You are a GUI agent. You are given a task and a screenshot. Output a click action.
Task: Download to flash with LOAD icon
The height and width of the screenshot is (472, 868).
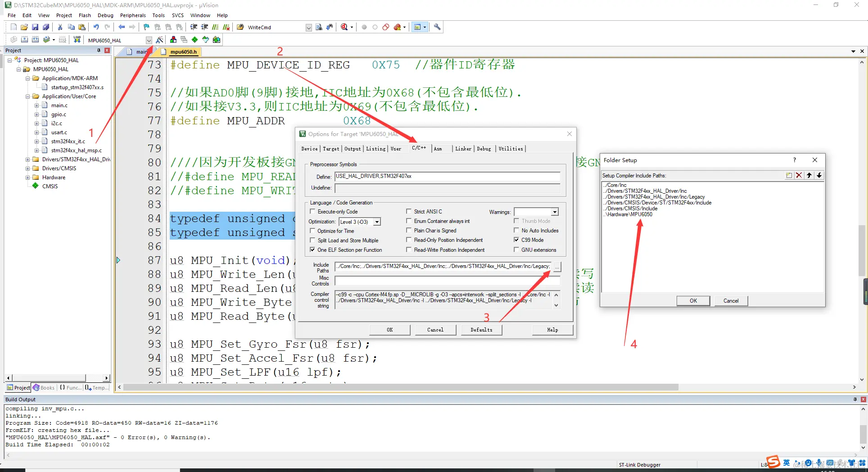77,40
